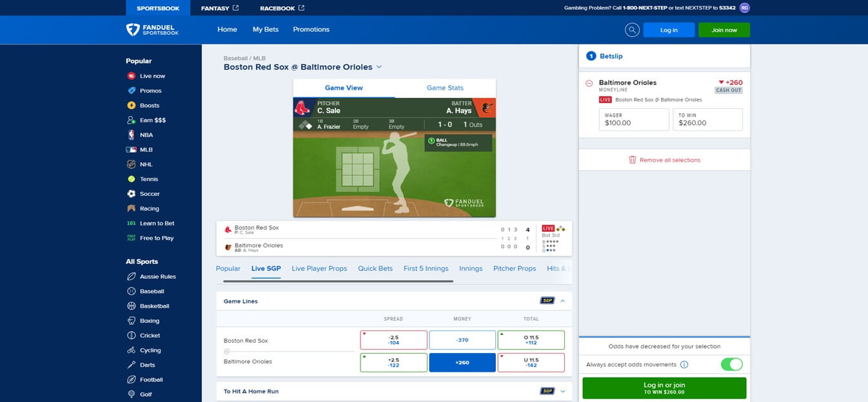This screenshot has height=402, width=868.
Task: Click the Baseball / MLB breadcrumb
Action: tap(244, 58)
